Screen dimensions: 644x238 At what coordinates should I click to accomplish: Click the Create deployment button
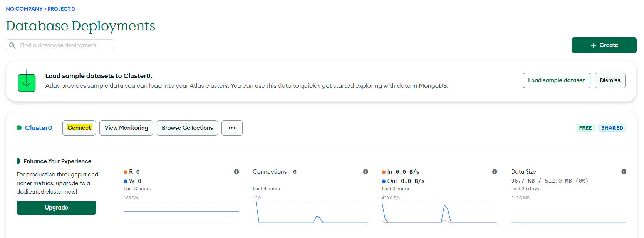pyautogui.click(x=604, y=45)
